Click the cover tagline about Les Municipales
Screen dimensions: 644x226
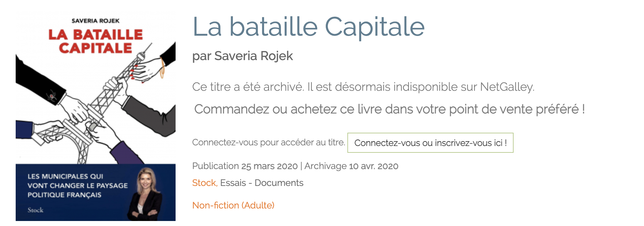[x=77, y=186]
